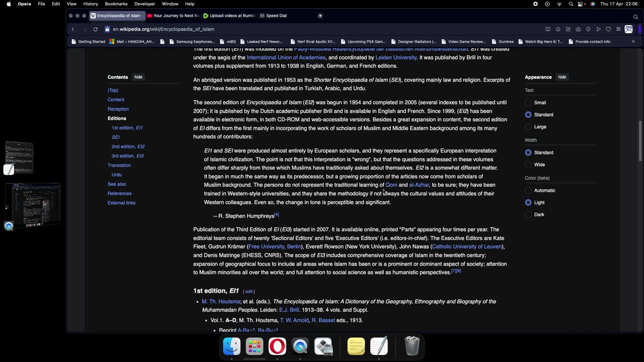Select the Standard text size option
The image size is (644, 362).
(x=528, y=115)
